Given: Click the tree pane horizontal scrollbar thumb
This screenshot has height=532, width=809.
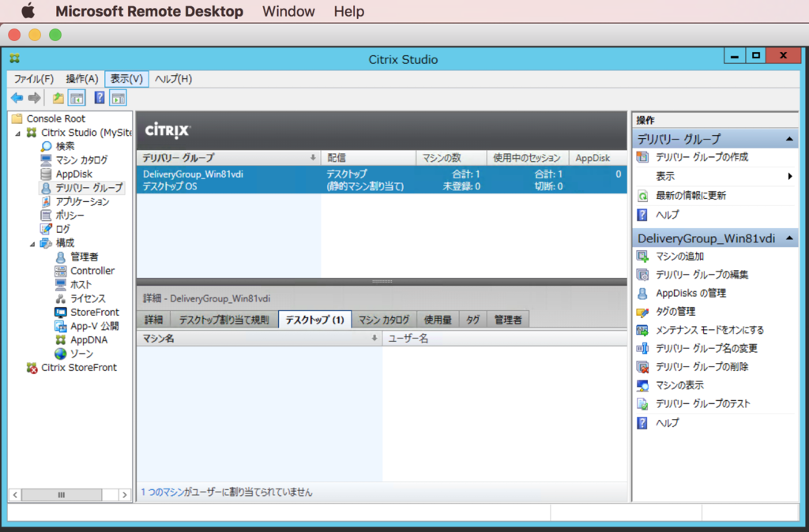Looking at the screenshot, I should 62,495.
